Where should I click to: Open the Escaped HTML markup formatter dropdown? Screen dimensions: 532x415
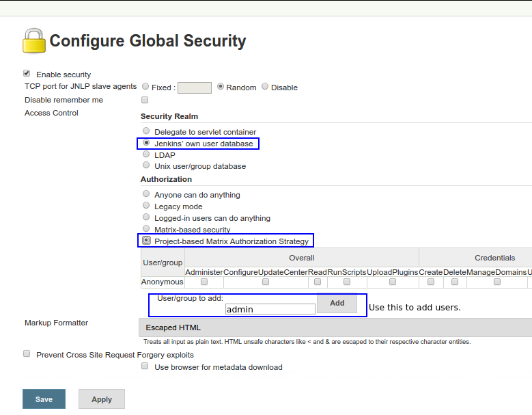[x=335, y=327]
